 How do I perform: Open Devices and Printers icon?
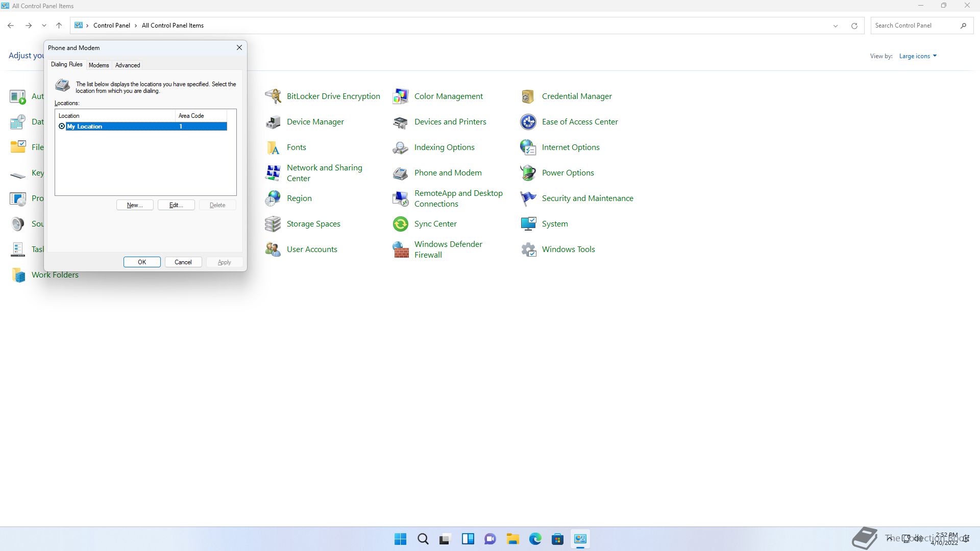click(401, 121)
